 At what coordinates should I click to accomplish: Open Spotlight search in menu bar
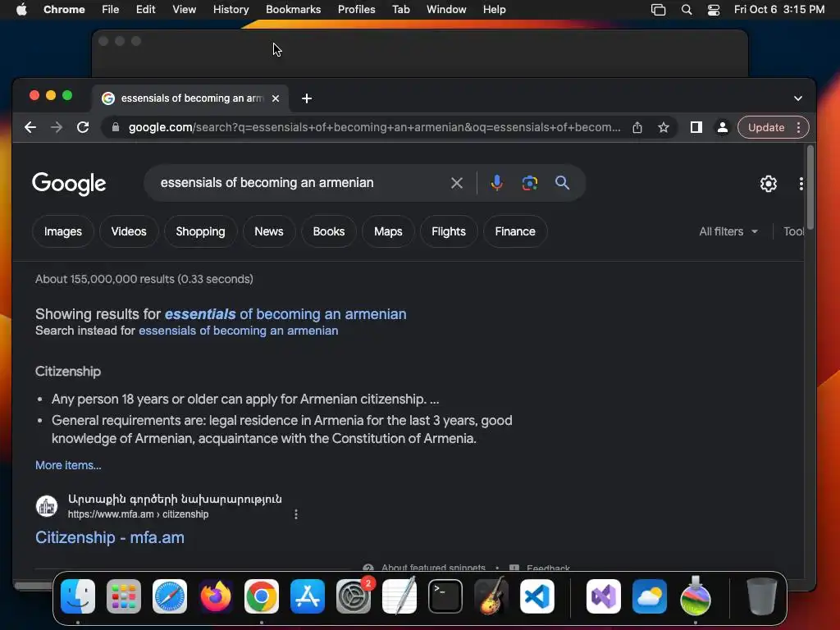tap(687, 10)
